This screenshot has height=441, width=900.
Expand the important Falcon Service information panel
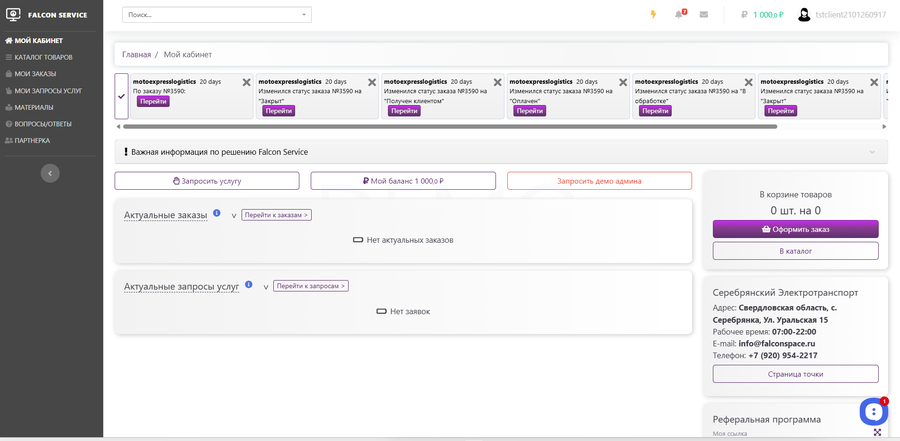(x=872, y=152)
